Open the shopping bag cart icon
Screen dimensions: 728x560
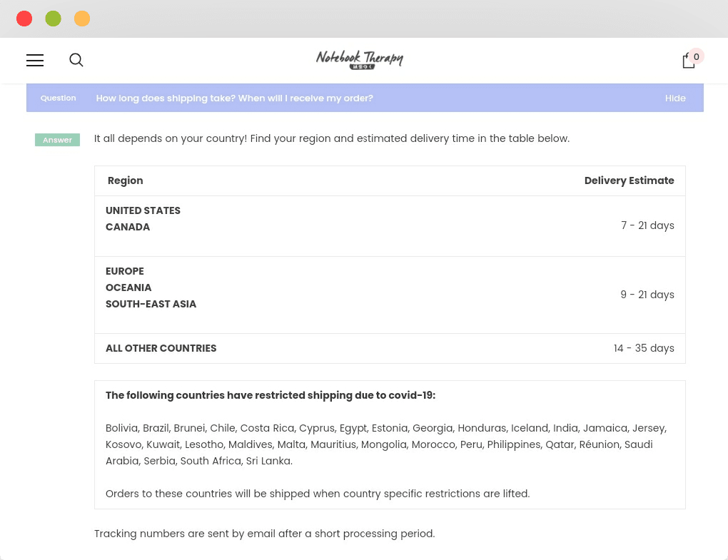(x=689, y=61)
